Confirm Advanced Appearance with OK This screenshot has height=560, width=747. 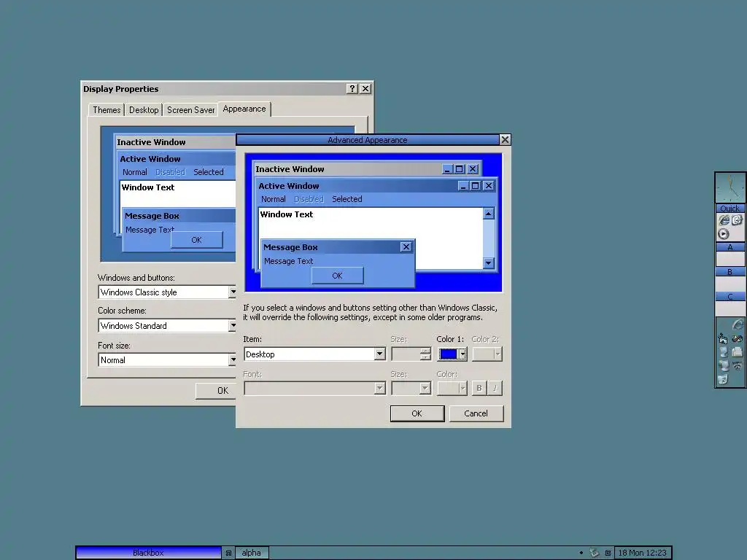coord(417,413)
